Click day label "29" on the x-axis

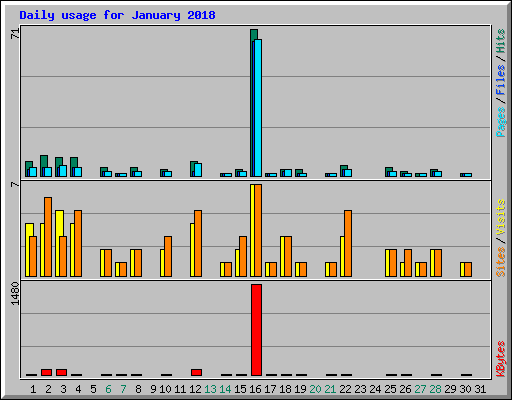coord(450,389)
